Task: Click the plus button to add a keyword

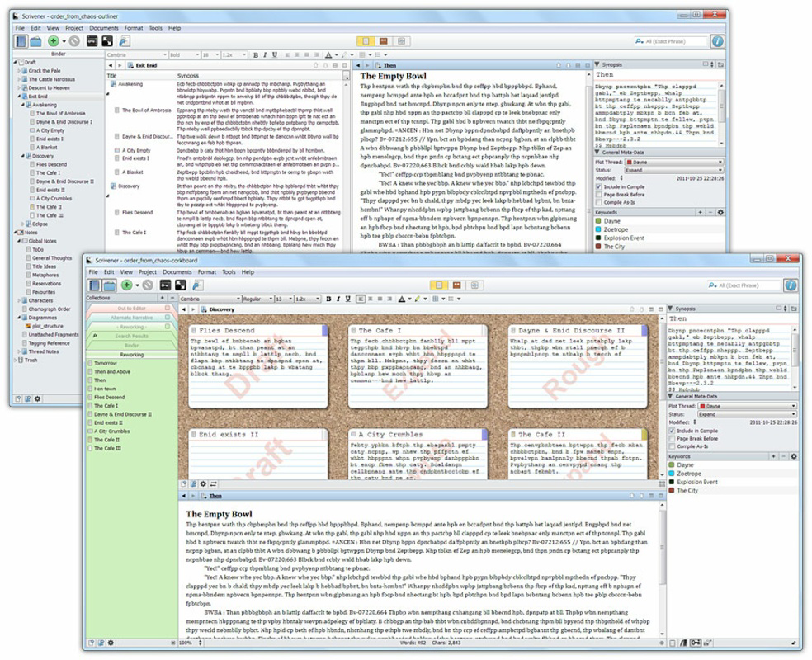Action: (773, 456)
